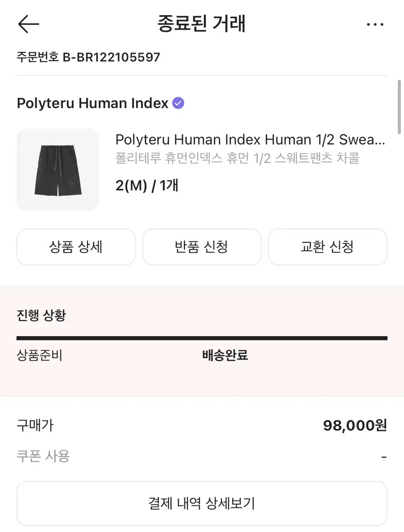Tap the 상품 상세 button
The width and height of the screenshot is (404, 532).
[x=76, y=247]
